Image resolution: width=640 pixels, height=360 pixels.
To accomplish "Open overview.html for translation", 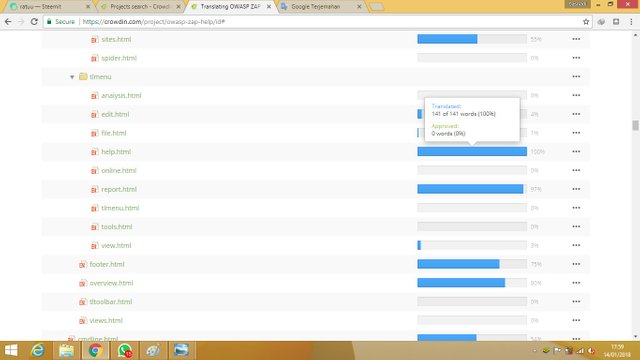I will pos(111,283).
